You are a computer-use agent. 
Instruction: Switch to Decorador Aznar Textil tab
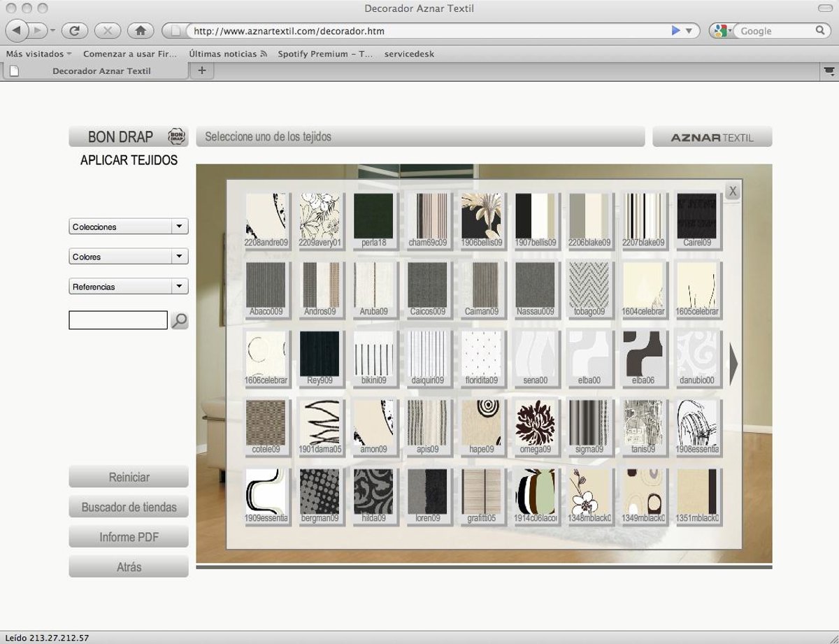pyautogui.click(x=101, y=71)
